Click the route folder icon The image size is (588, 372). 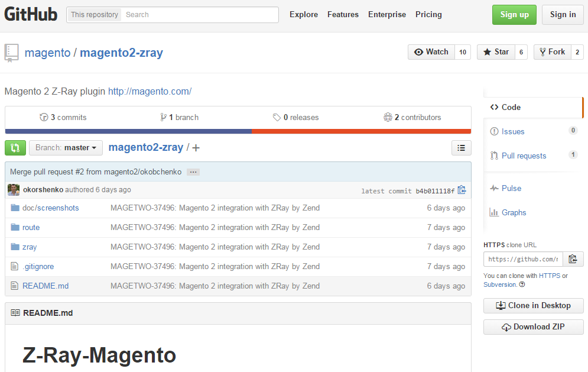coord(15,228)
